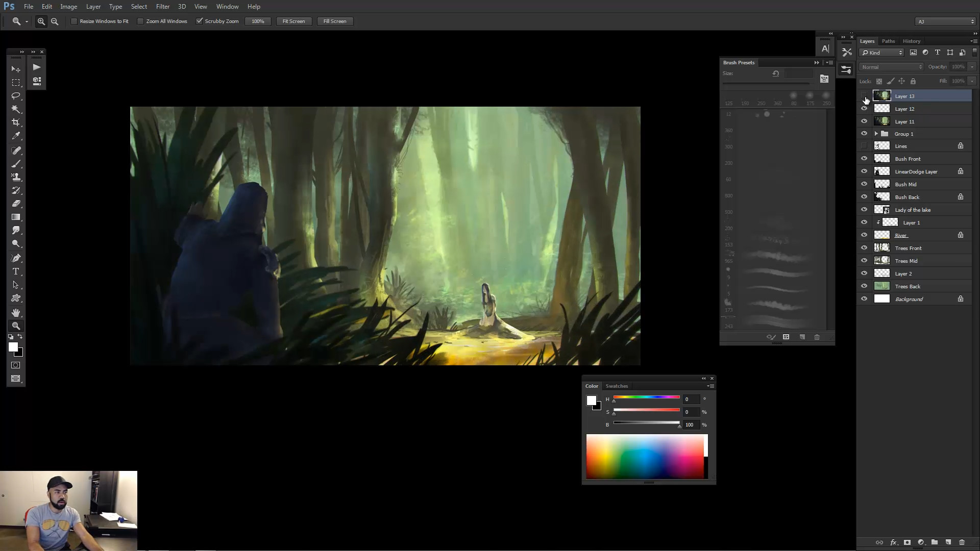Select the Type tool

tap(16, 271)
